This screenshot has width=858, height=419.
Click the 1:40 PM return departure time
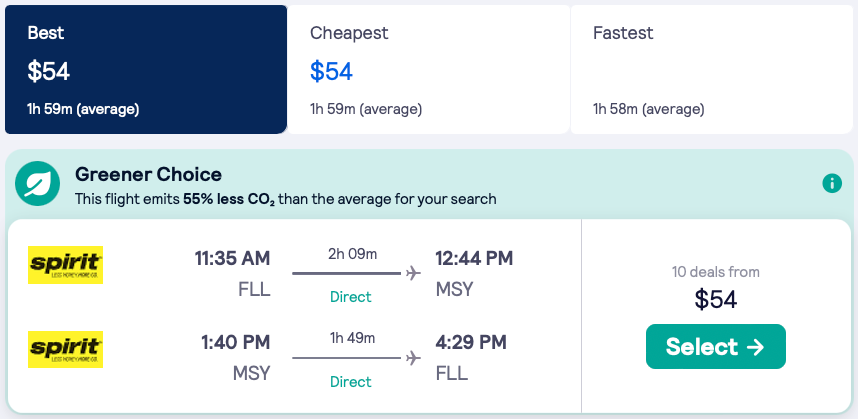click(x=236, y=343)
